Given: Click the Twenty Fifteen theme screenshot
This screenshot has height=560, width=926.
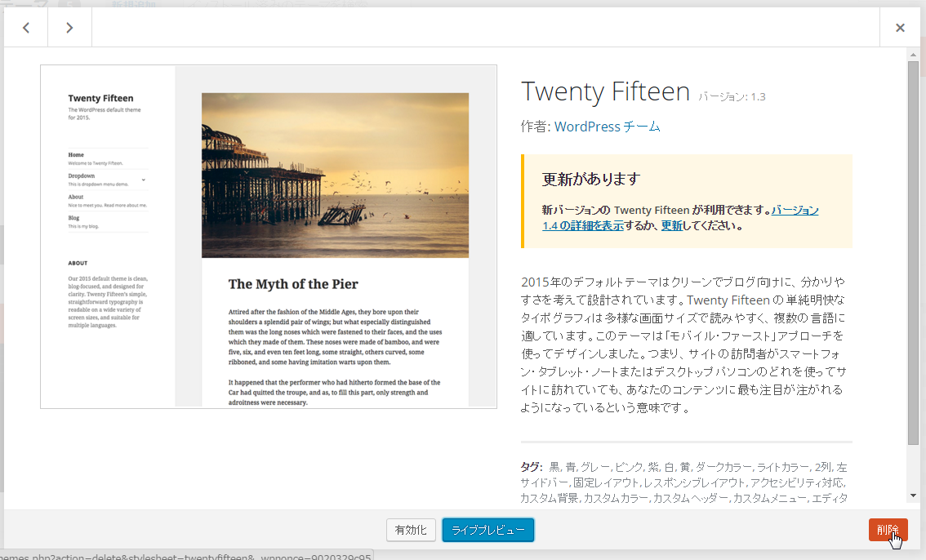Looking at the screenshot, I should (x=269, y=237).
